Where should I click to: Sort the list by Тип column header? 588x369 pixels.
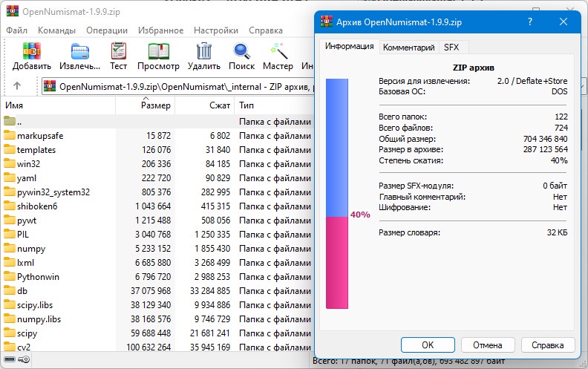pos(274,105)
